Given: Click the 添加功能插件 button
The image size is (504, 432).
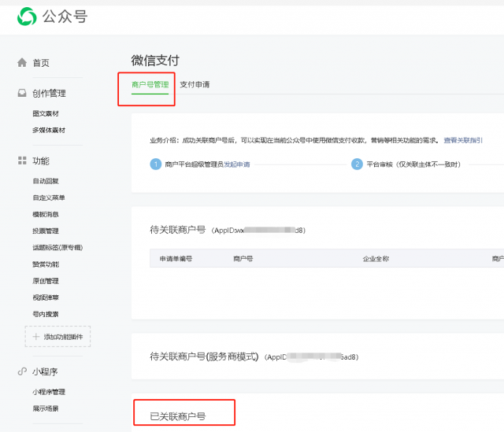Looking at the screenshot, I should coord(57,337).
